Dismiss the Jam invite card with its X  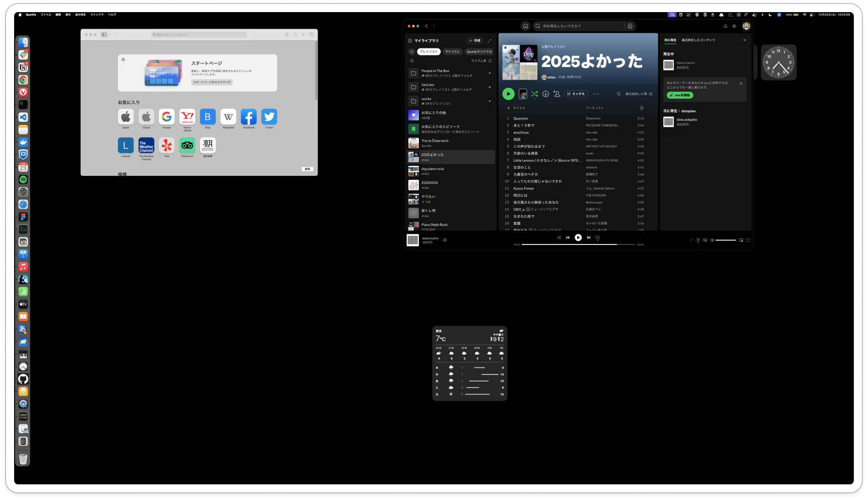pos(740,83)
